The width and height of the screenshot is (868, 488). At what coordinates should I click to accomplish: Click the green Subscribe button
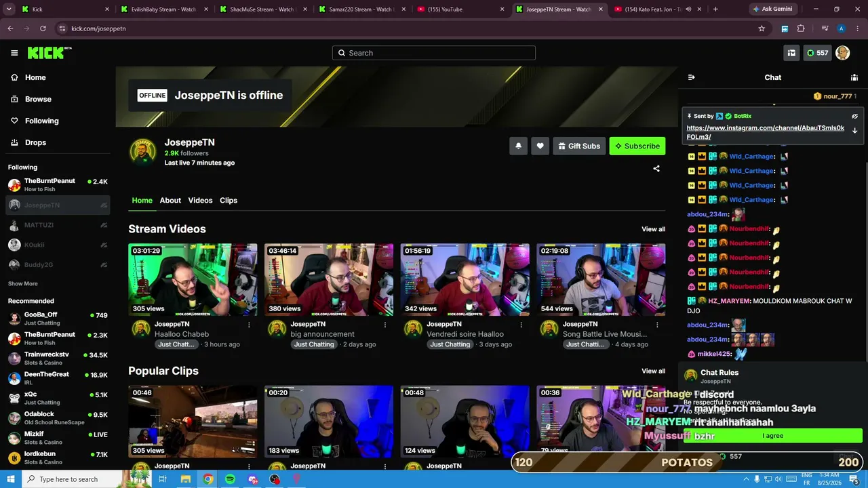point(637,146)
